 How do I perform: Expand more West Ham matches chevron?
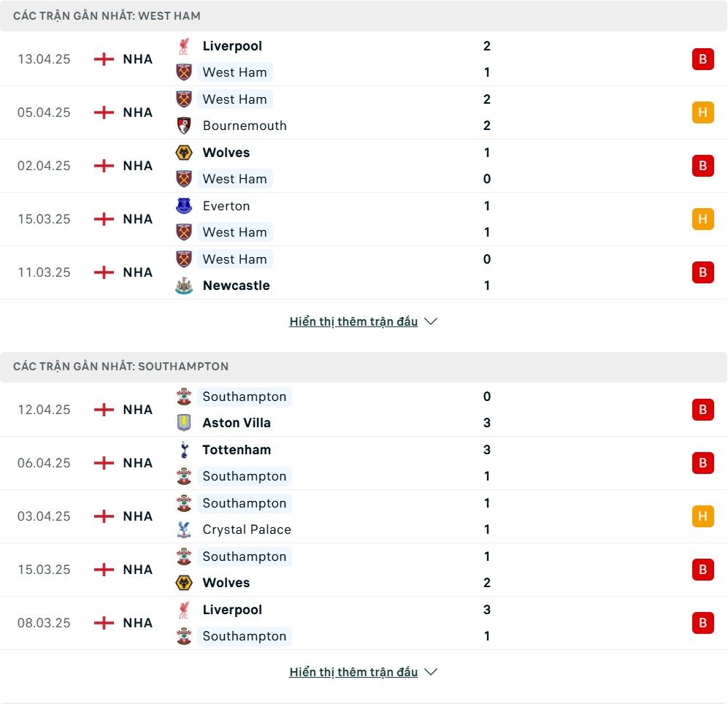tap(431, 321)
